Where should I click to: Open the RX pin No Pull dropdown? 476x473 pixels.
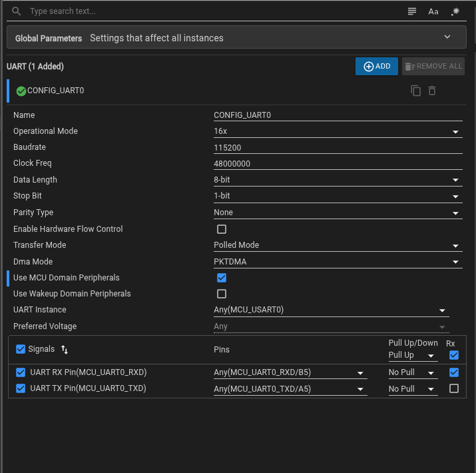click(x=413, y=373)
